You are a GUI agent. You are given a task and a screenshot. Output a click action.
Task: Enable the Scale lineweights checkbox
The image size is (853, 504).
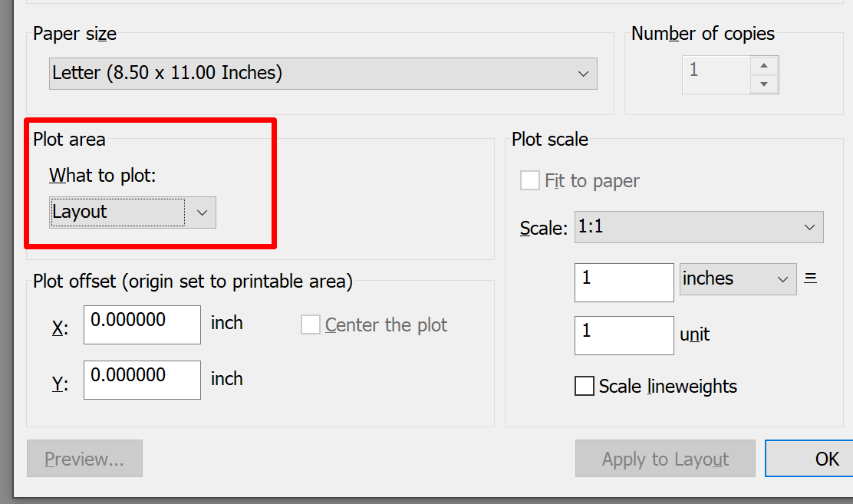[585, 386]
